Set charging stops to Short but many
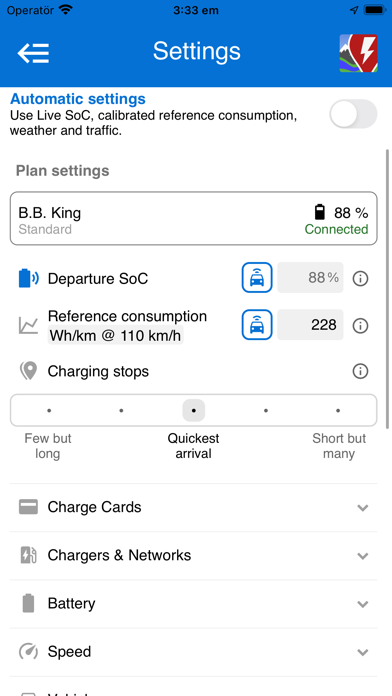 (338, 411)
